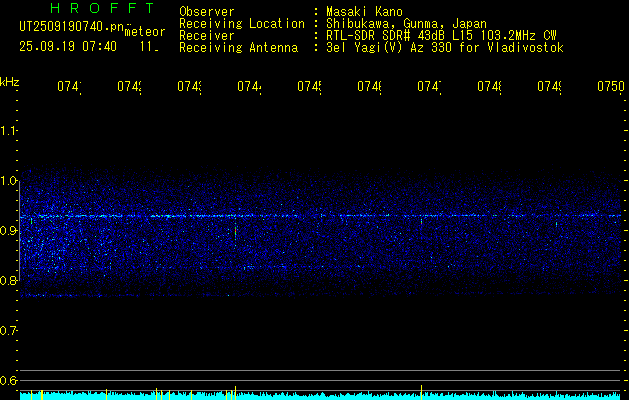Click the cyan amplitude strip at bottom
The width and height of the screenshot is (629, 400).
(320, 396)
